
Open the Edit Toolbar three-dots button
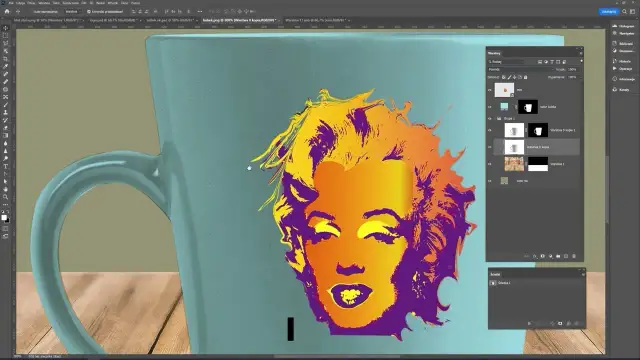tap(5, 204)
